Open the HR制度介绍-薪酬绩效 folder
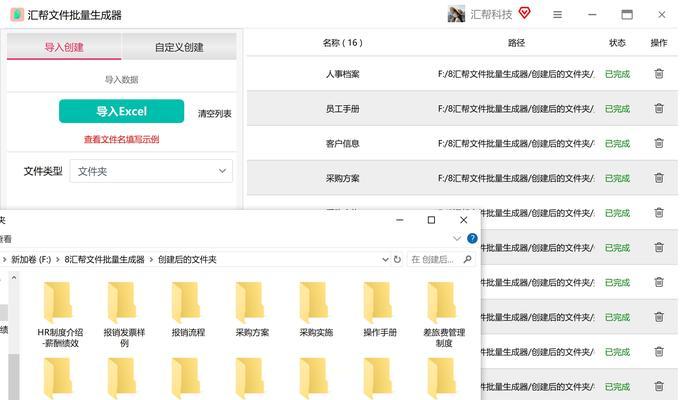Image resolution: width=681 pixels, height=400 pixels. point(60,314)
